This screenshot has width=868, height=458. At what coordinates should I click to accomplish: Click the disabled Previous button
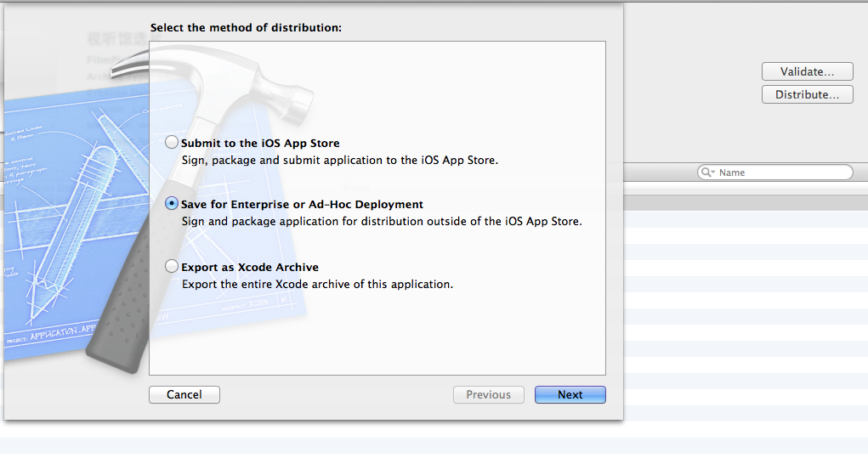488,394
